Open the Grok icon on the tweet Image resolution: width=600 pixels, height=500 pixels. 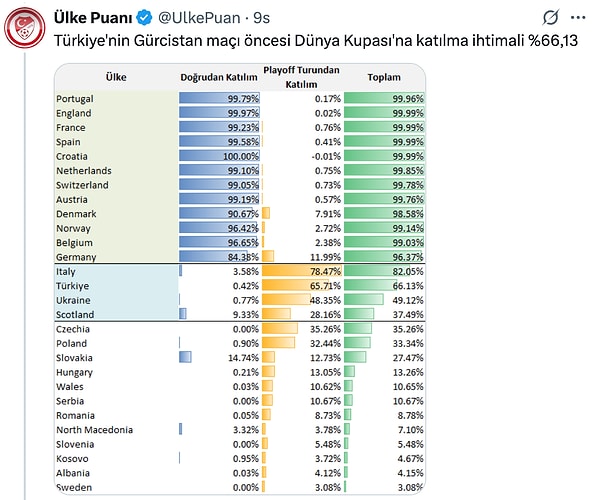tap(549, 17)
